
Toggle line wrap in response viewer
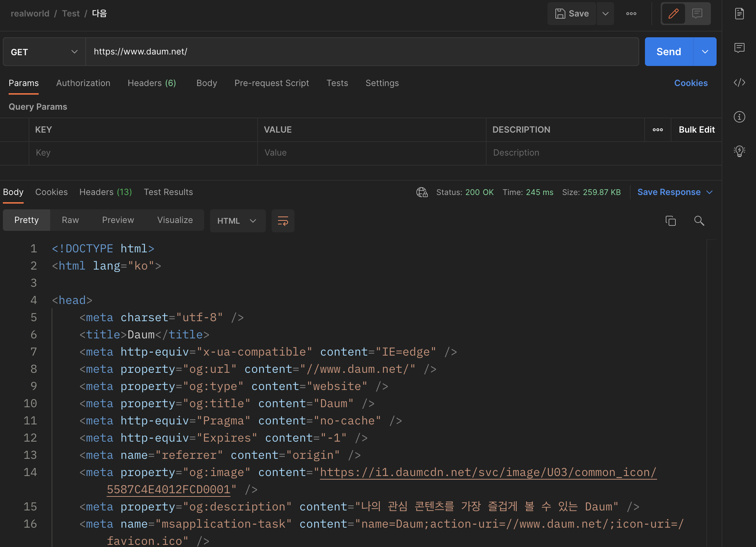coord(283,221)
